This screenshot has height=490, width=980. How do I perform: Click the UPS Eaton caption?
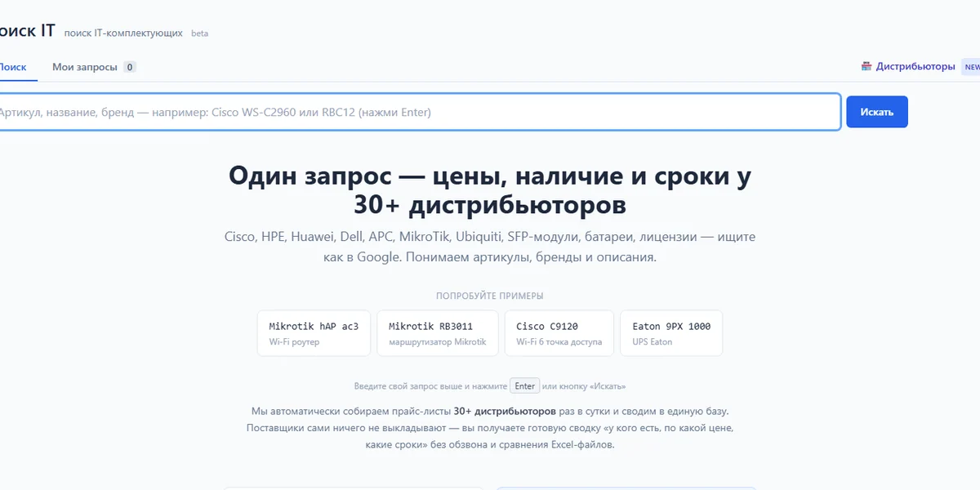click(653, 342)
